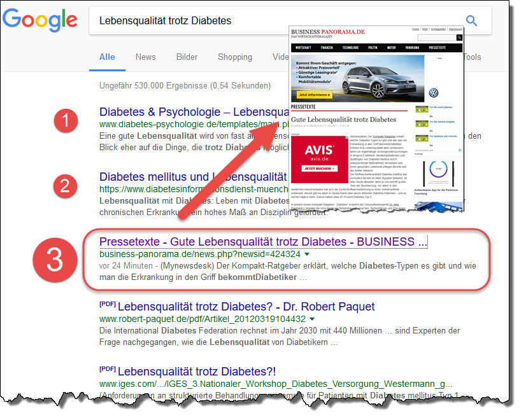519x420 pixels.
Task: Click the diabetesinformationsdienst-muenchen URL line
Action: coord(194,189)
